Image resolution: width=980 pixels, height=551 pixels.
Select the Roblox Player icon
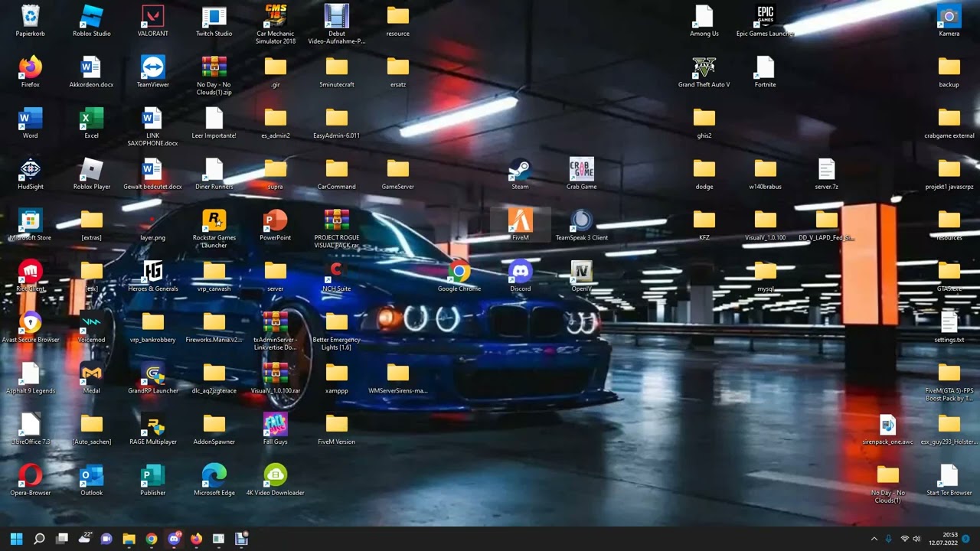(x=92, y=174)
